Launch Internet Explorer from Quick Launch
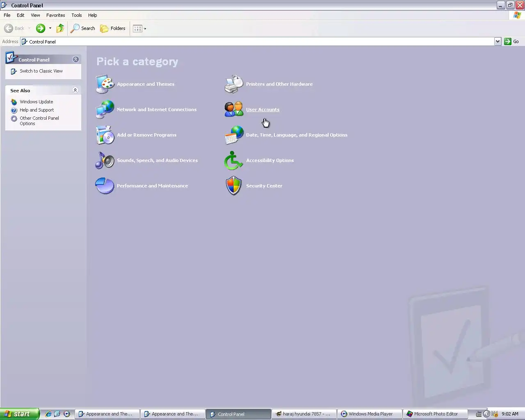Viewport: 525px width, 420px height. click(48, 414)
